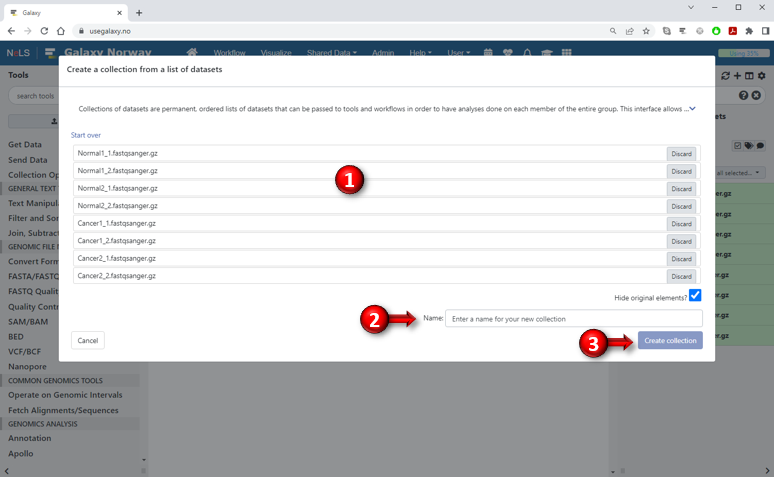Open the Visualize menu item

[276, 52]
